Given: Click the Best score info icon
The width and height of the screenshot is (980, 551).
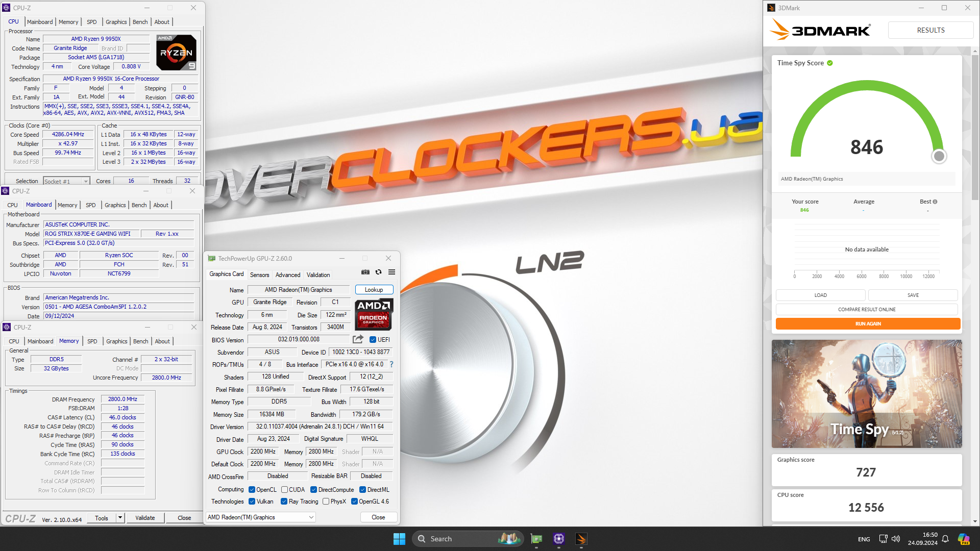Looking at the screenshot, I should tap(935, 202).
